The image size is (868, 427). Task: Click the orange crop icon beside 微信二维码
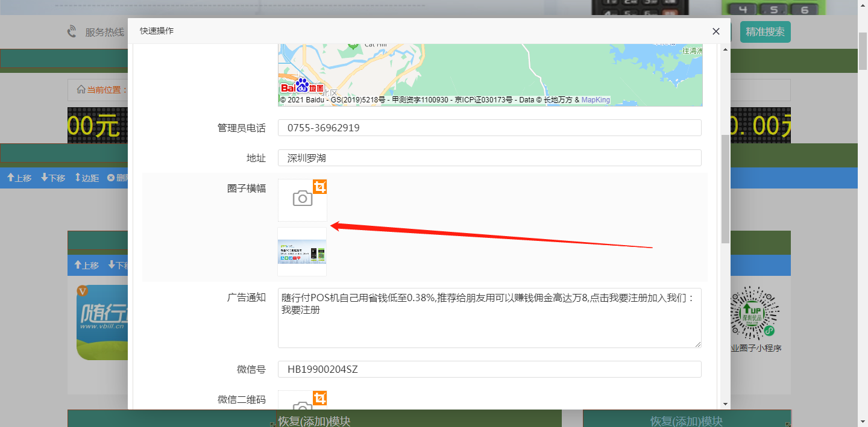[319, 398]
